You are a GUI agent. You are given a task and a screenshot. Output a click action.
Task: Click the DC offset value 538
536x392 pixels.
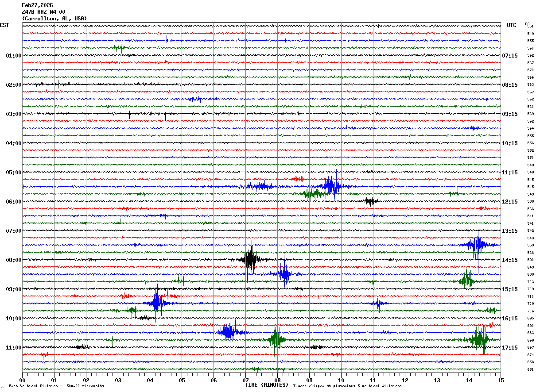[x=530, y=202]
